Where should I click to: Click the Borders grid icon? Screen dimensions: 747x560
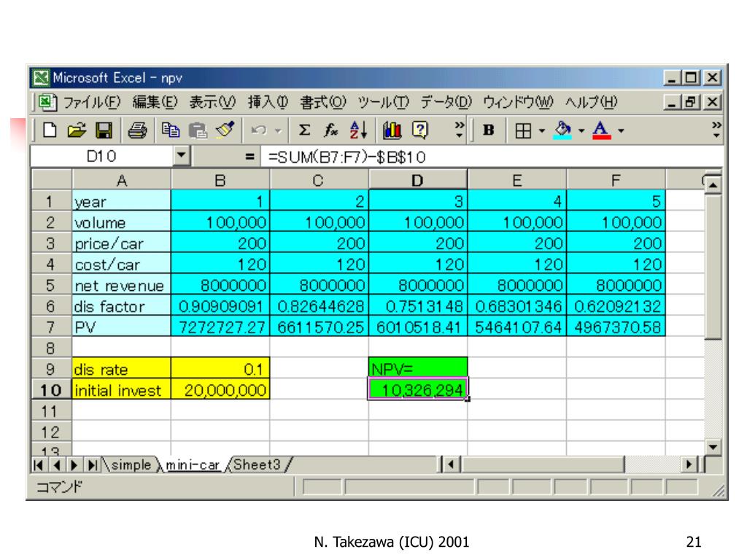click(523, 131)
